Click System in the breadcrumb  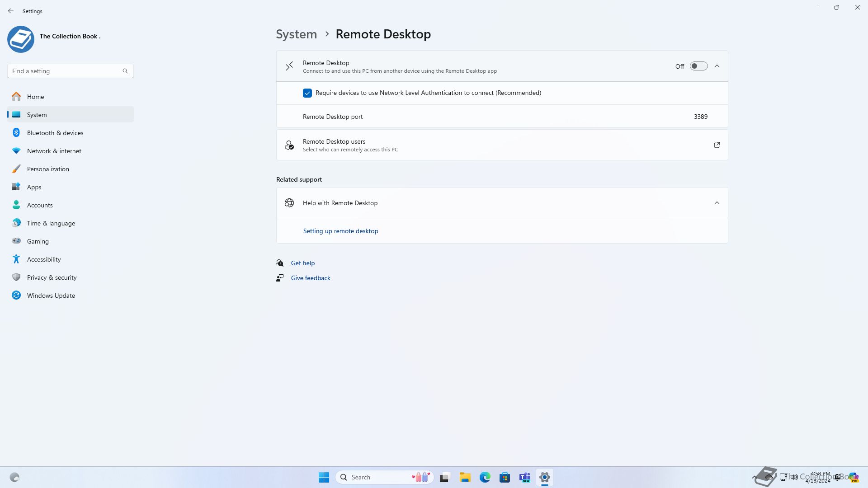coord(297,34)
